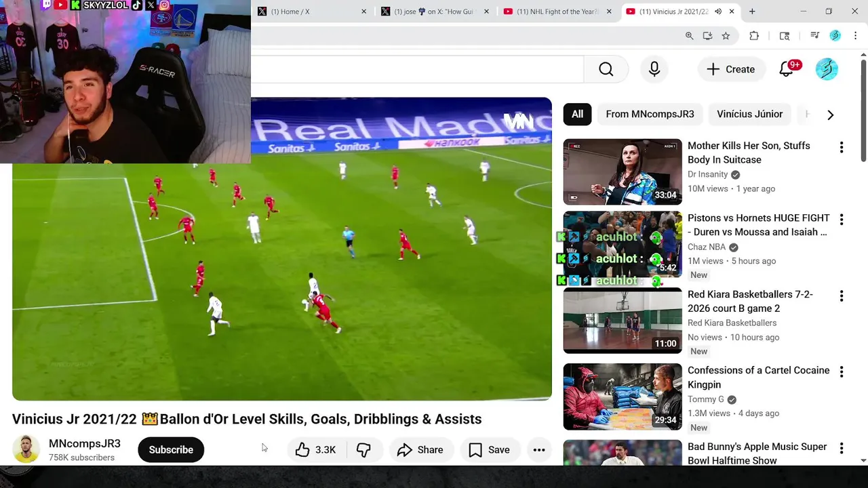Switch to the Home / X tab
The image size is (868, 488).
[312, 12]
